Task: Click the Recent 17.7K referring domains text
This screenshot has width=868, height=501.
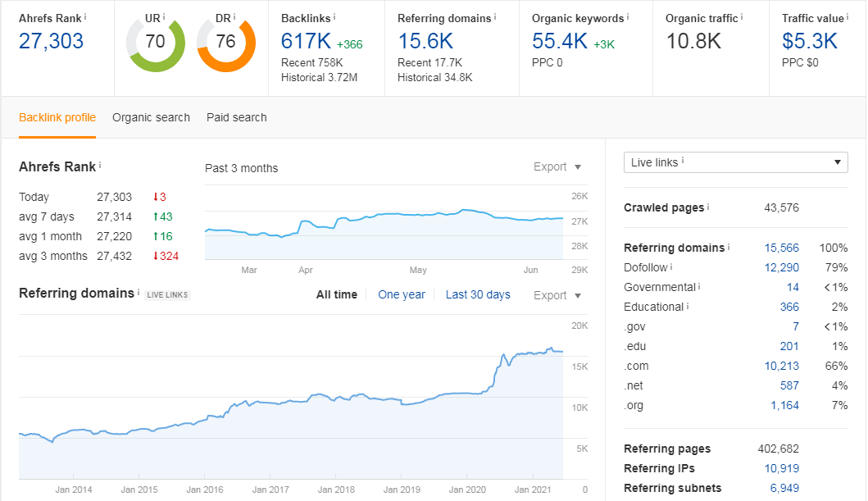Action: coord(429,62)
